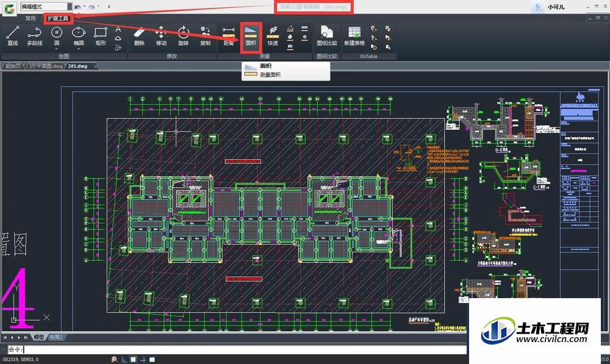Open the 小可儿 user account avatar

tap(539, 7)
